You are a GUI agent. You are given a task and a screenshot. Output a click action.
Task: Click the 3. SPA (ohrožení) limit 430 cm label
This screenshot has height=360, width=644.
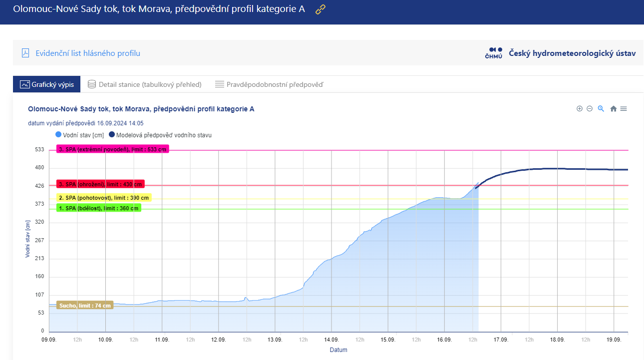(x=100, y=184)
